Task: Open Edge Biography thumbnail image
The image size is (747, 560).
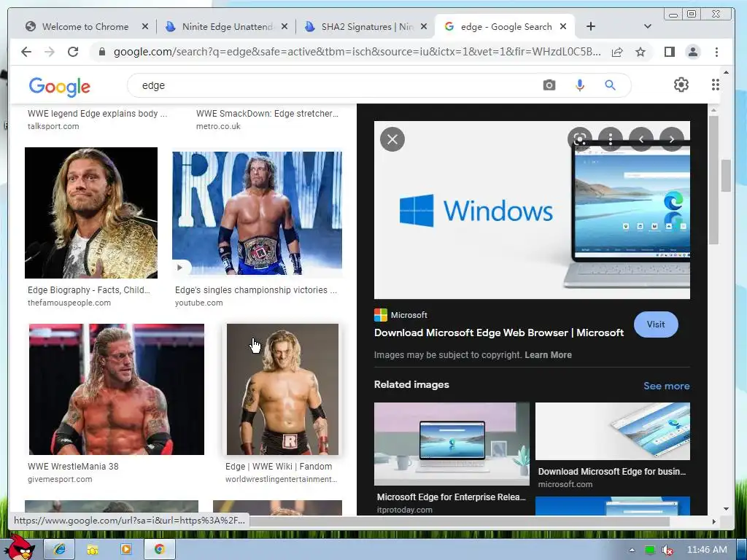Action: tap(91, 213)
